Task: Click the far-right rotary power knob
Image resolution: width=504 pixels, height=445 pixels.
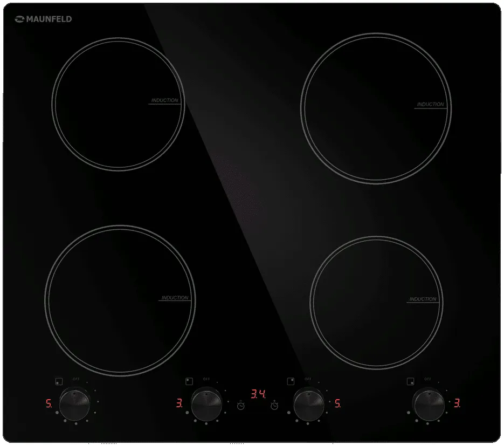Action: (429, 402)
